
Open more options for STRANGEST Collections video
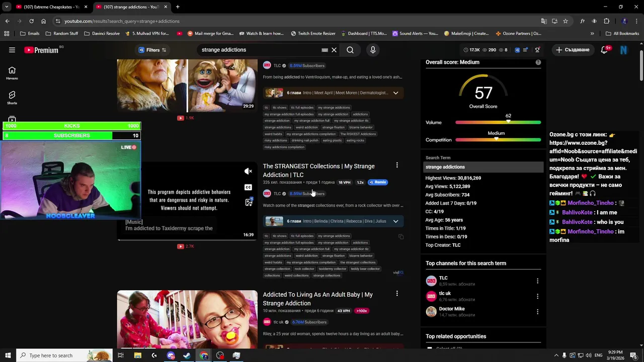click(397, 165)
